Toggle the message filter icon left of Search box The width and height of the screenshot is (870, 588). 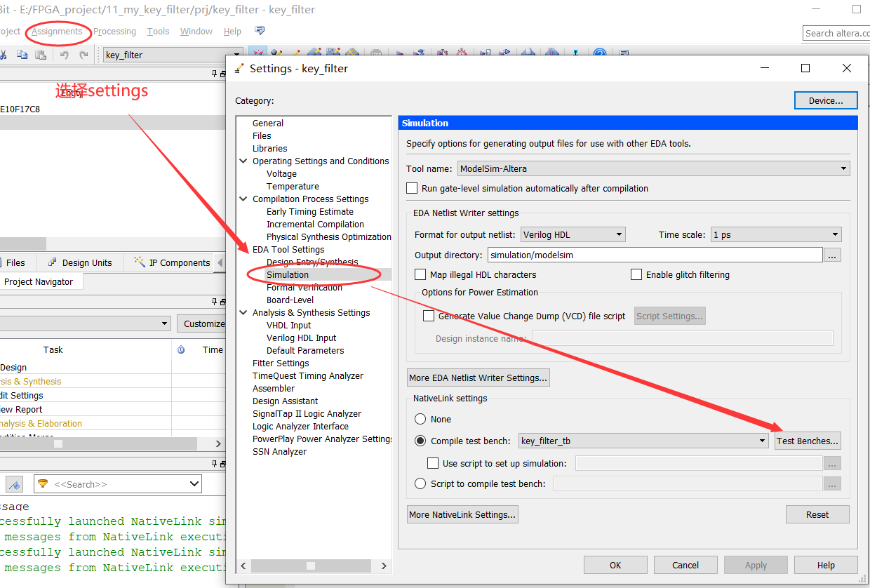tap(15, 484)
